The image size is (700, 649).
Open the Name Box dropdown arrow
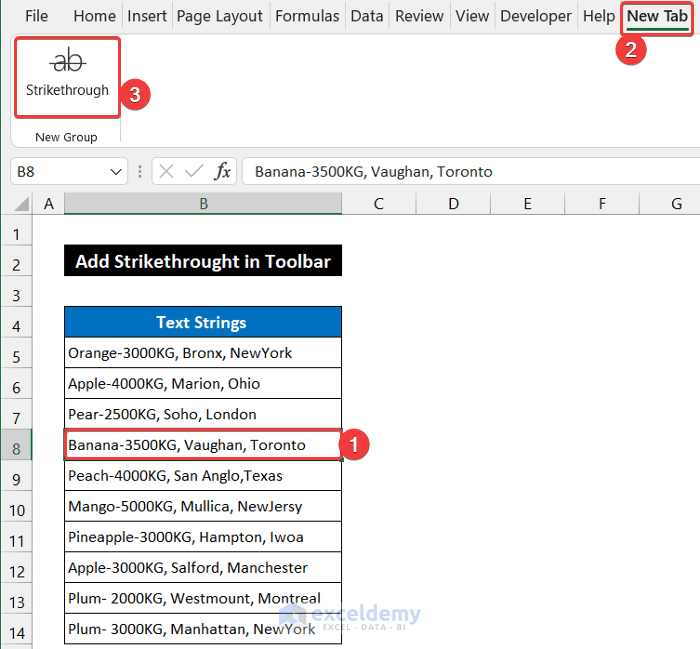[x=116, y=172]
